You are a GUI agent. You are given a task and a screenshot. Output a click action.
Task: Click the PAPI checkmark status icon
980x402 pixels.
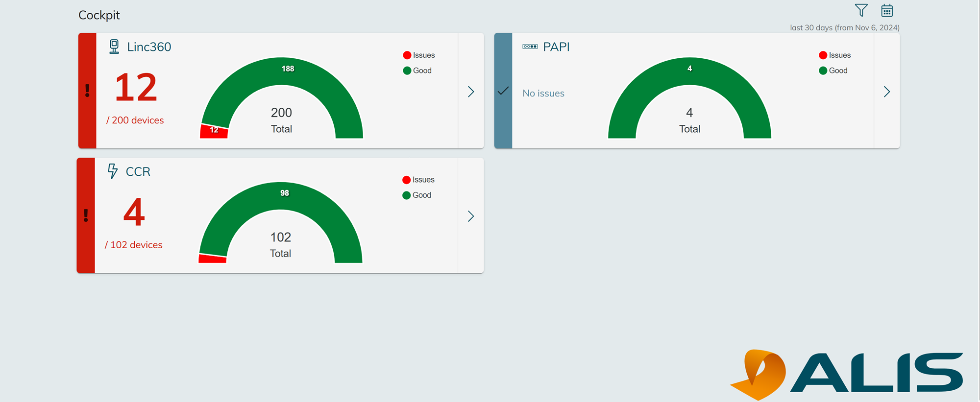tap(503, 91)
